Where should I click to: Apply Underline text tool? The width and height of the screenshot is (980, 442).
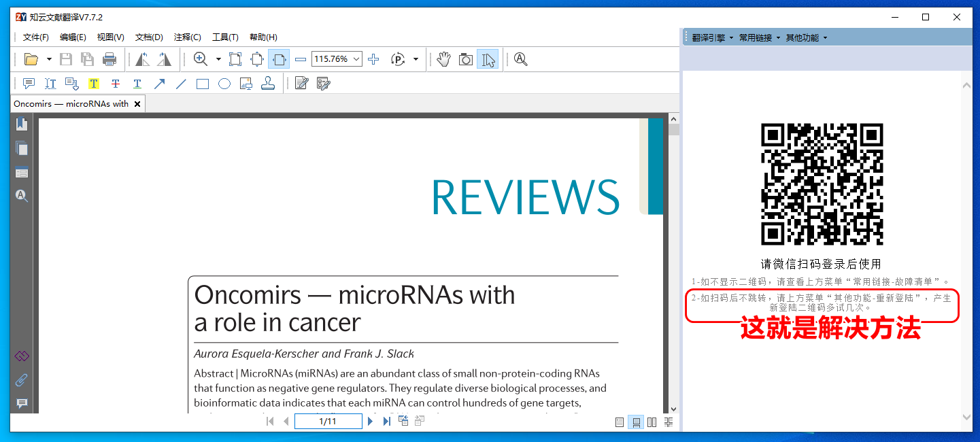137,84
